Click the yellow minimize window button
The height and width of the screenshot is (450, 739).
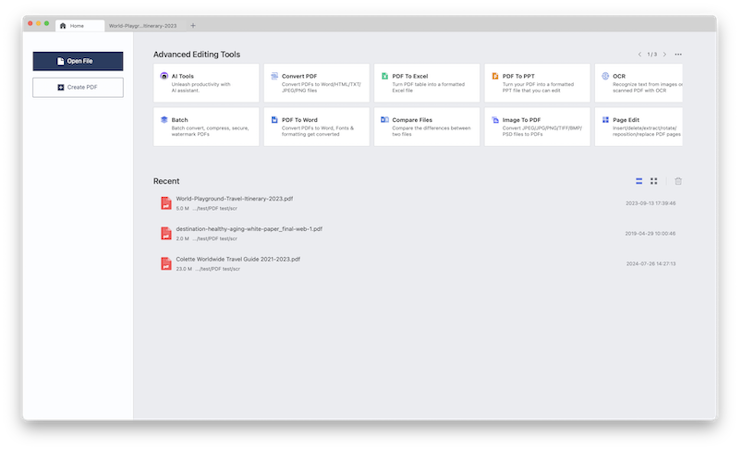39,24
